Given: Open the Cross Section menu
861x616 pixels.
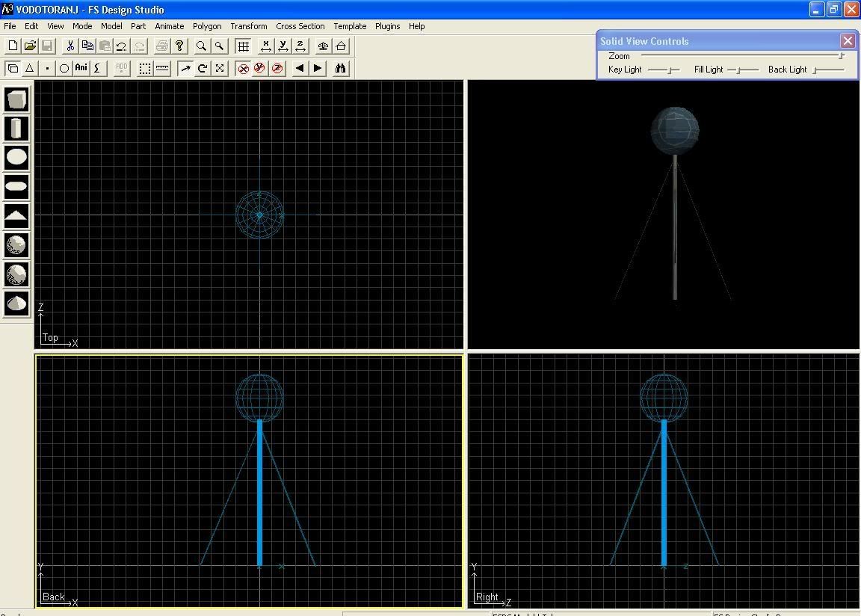Looking at the screenshot, I should 300,26.
